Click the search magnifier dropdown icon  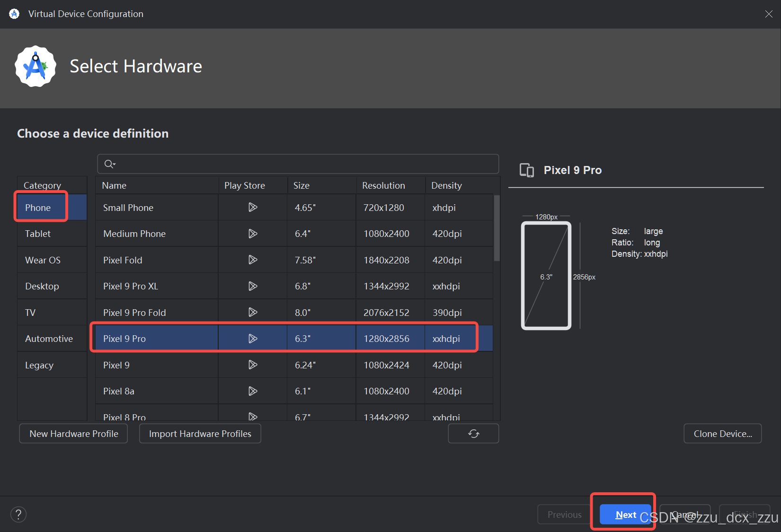click(x=110, y=164)
